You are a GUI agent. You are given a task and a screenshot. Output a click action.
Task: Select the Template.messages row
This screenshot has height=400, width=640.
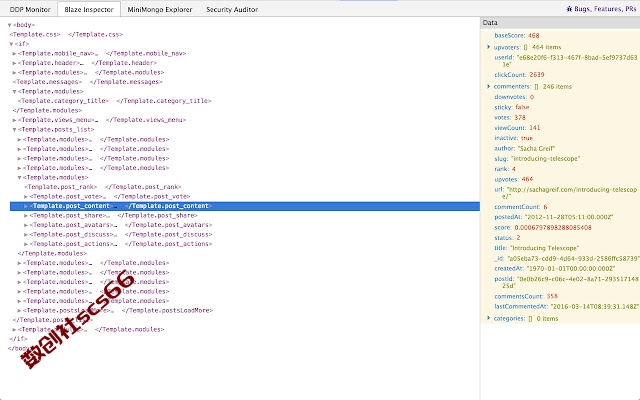87,82
